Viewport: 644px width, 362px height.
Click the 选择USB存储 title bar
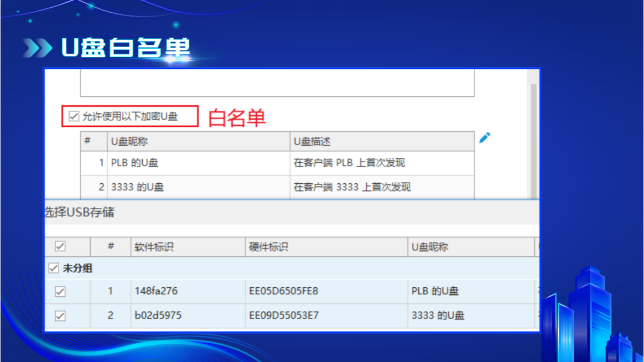[x=292, y=213]
